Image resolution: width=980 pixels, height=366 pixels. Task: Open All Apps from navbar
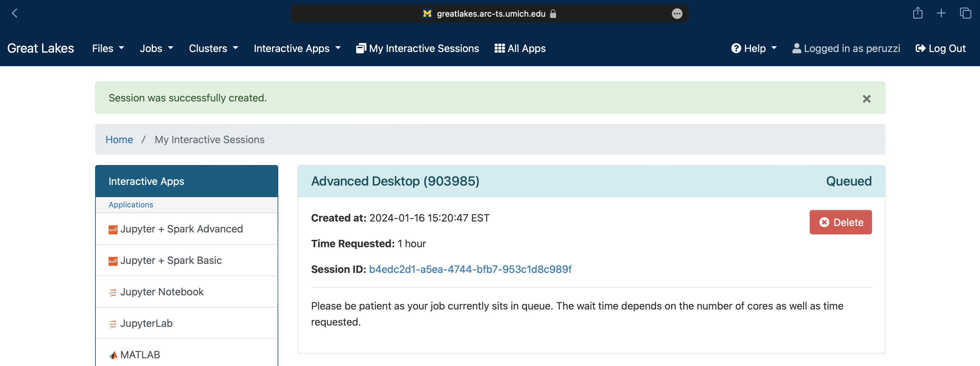pyautogui.click(x=520, y=48)
